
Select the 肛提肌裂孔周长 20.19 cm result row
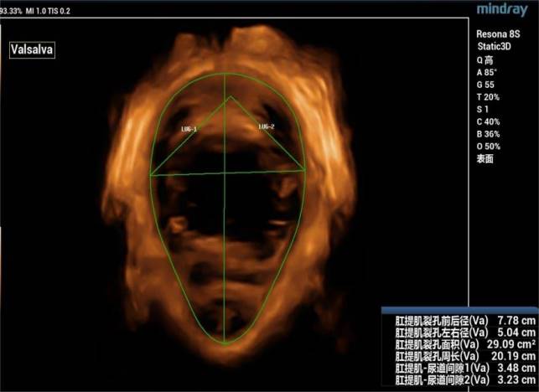point(459,356)
